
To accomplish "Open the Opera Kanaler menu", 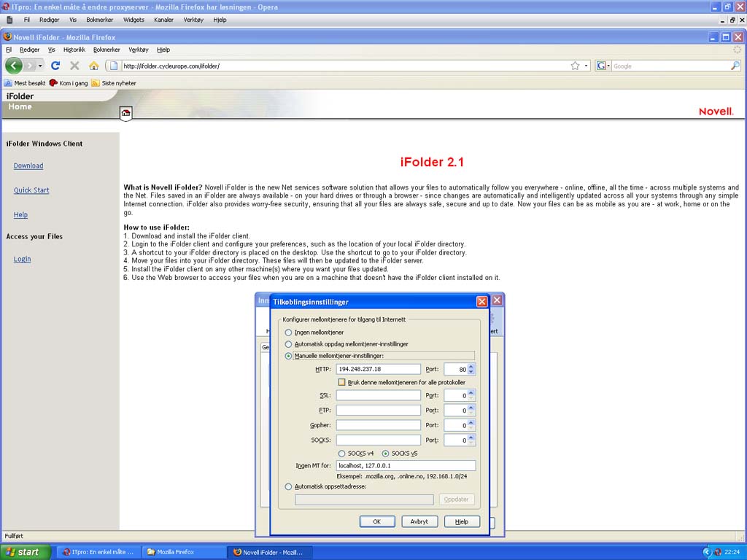I will [163, 20].
